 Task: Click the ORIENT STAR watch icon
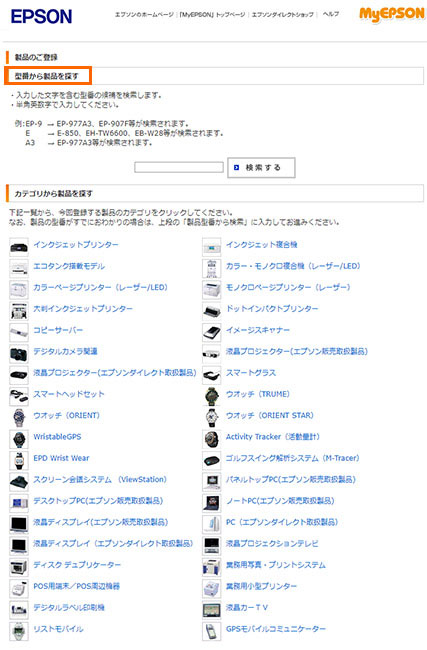point(211,417)
